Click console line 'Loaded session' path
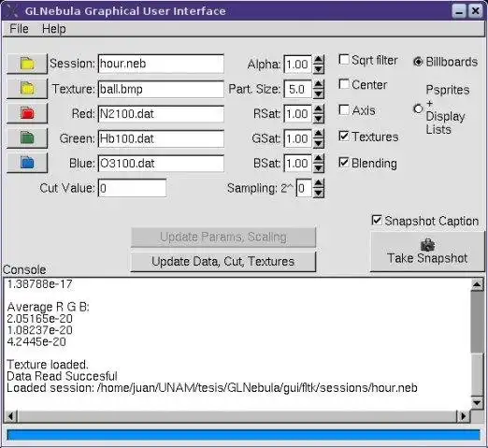This screenshot has width=488, height=448. click(212, 388)
